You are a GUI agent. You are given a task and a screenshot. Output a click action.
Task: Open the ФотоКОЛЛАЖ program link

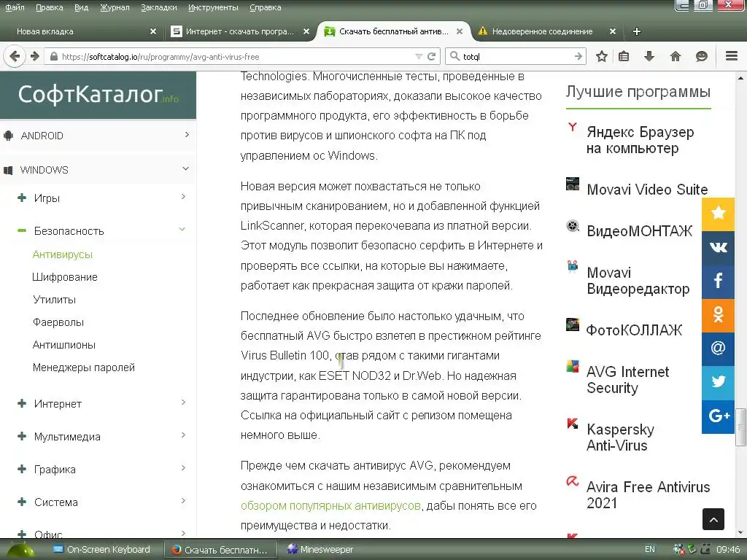pyautogui.click(x=634, y=330)
